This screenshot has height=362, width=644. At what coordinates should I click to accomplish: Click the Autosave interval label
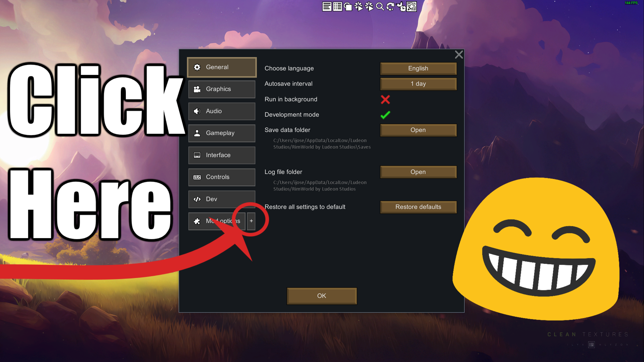click(x=288, y=84)
